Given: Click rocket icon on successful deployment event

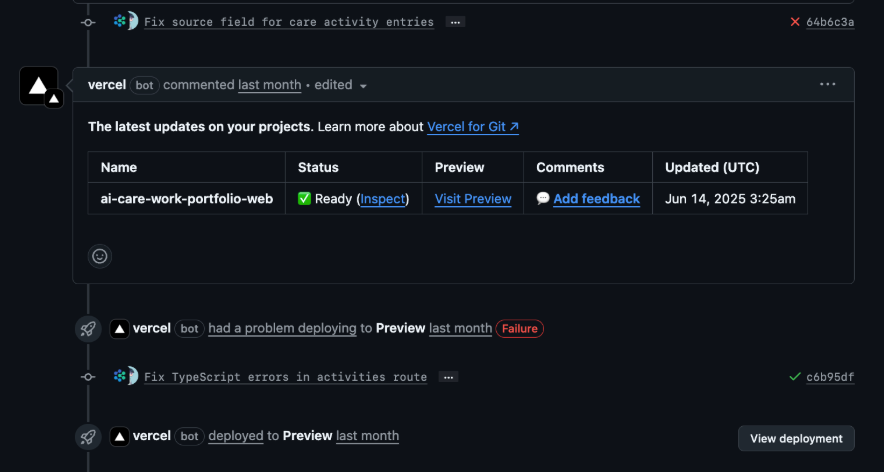Looking at the screenshot, I should pyautogui.click(x=88, y=437).
